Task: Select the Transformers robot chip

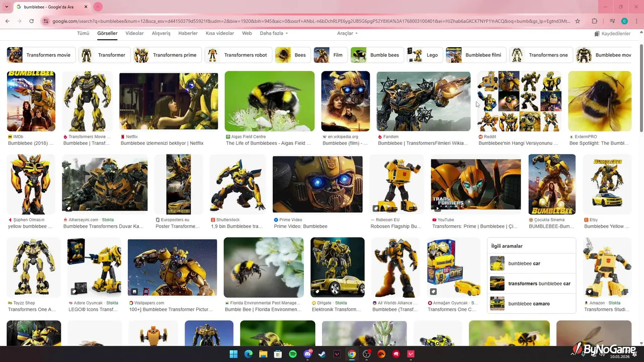Action: (x=238, y=55)
